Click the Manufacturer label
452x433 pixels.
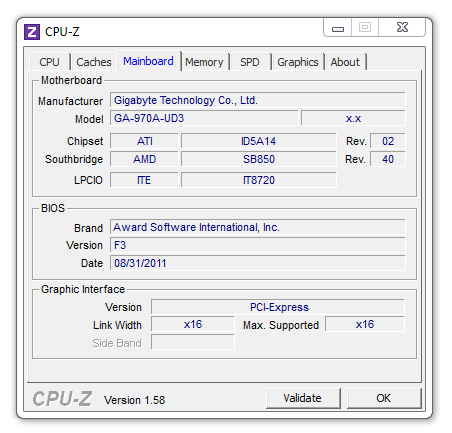tap(71, 101)
